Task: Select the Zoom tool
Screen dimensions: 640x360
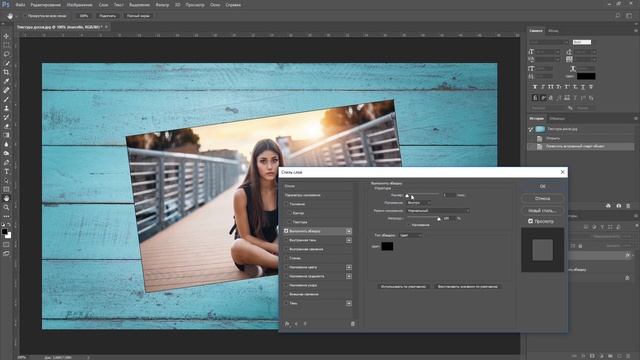Action: click(x=6, y=207)
